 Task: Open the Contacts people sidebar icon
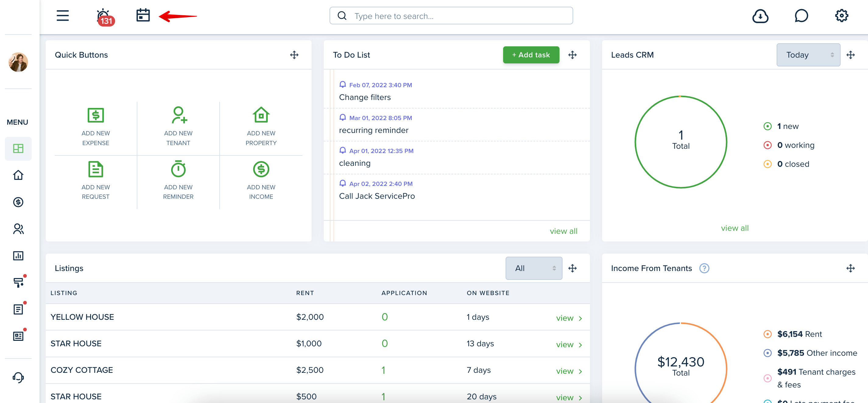pos(18,229)
